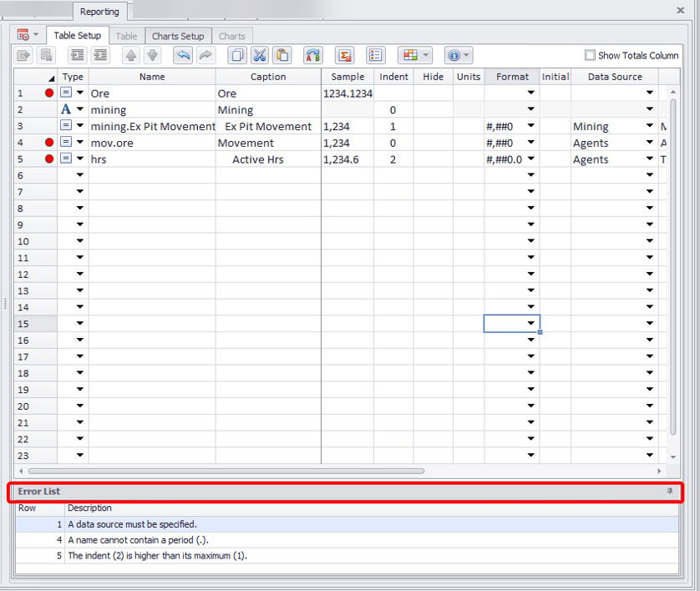The width and height of the screenshot is (700, 591).
Task: Select the Table Setup tab
Action: [x=77, y=36]
